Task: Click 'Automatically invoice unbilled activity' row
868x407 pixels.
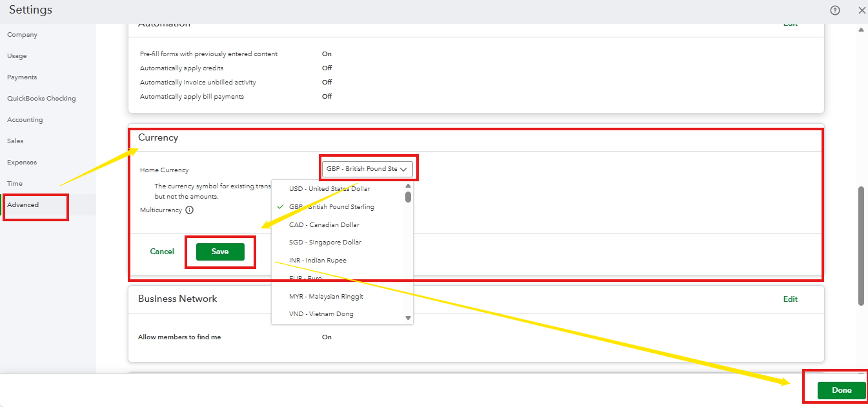Action: [x=198, y=83]
